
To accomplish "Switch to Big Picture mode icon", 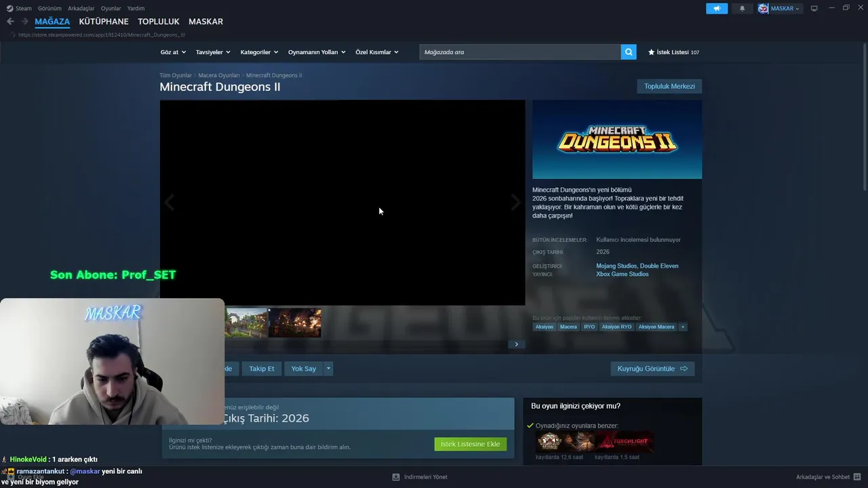I will tap(814, 8).
